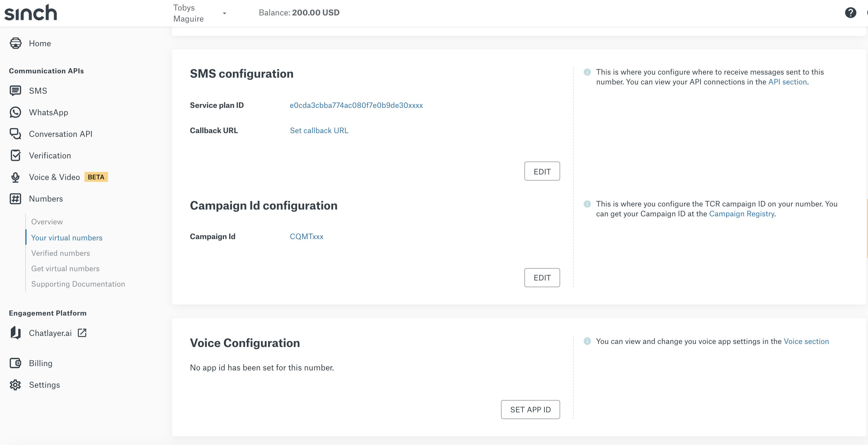Click the Communication APIs section header
Screen dimensions: 868x445
tap(46, 71)
